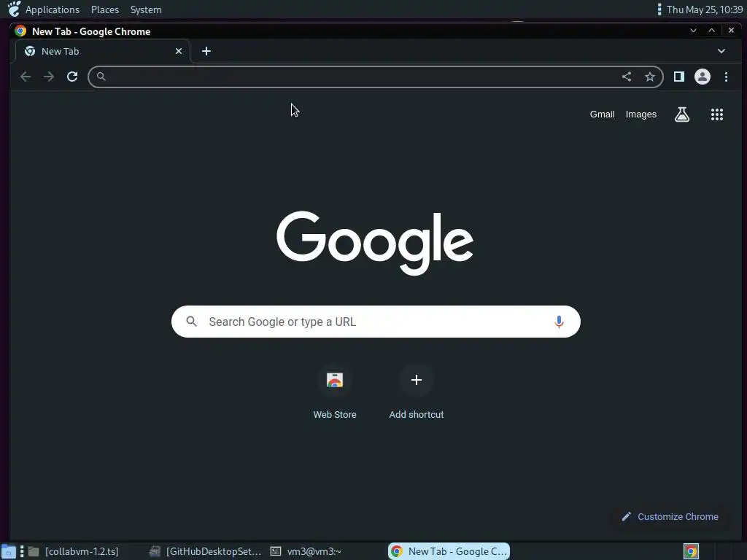
Task: Click the Google logo
Action: pyautogui.click(x=375, y=243)
